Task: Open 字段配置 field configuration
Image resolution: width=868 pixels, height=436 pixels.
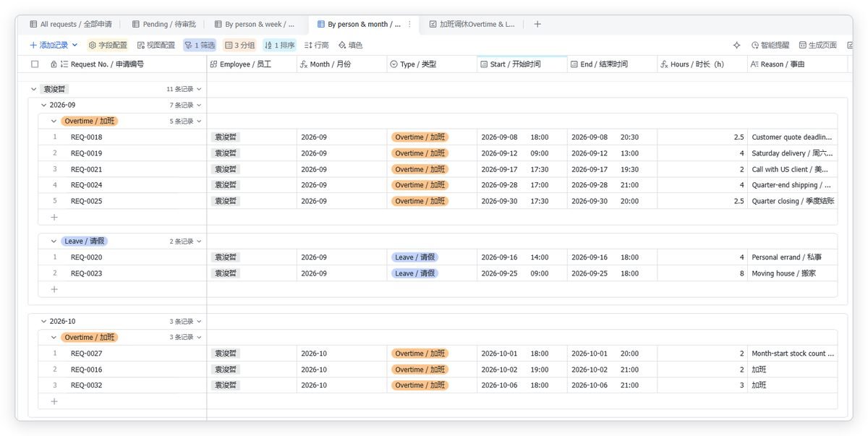Action: click(107, 45)
